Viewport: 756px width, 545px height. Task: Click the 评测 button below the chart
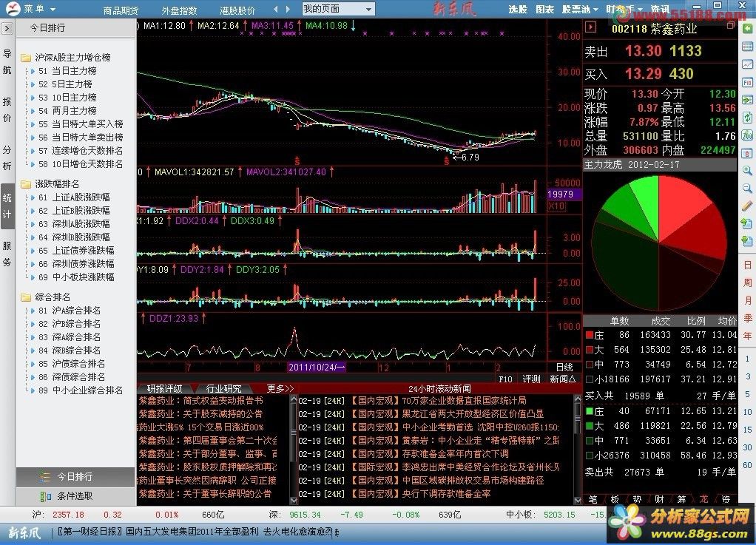coord(531,379)
